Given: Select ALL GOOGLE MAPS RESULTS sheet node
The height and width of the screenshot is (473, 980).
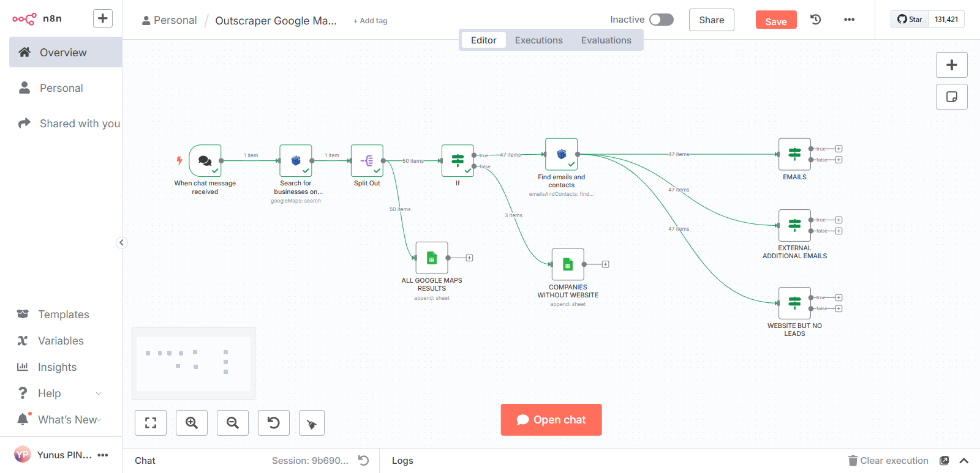Looking at the screenshot, I should click(432, 258).
